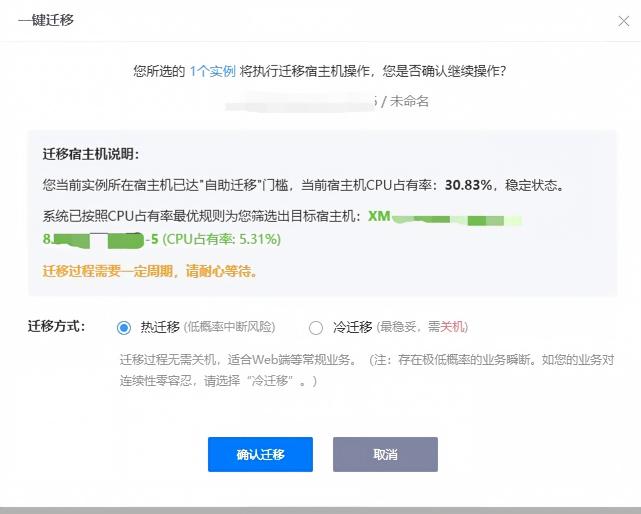641x514 pixels.
Task: Select the 冷迁移 radio button
Action: (x=316, y=328)
